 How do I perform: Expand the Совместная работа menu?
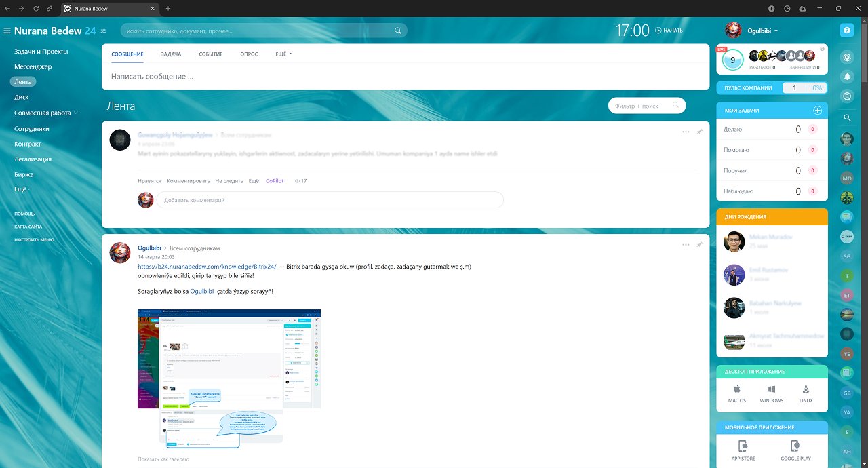tap(45, 113)
